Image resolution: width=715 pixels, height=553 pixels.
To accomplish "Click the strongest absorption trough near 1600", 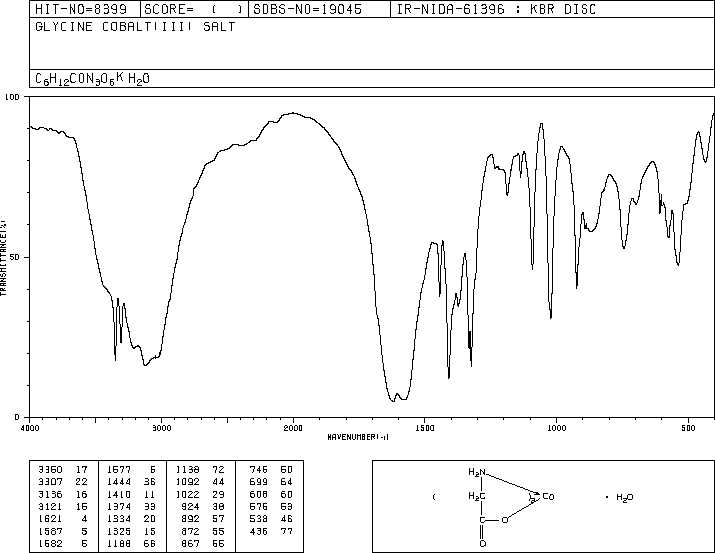I will pyautogui.click(x=393, y=400).
